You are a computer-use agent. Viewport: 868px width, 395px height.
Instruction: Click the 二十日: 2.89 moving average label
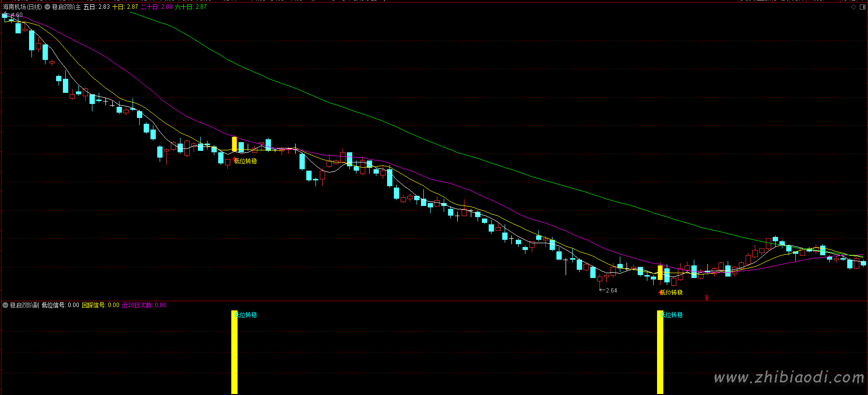156,7
